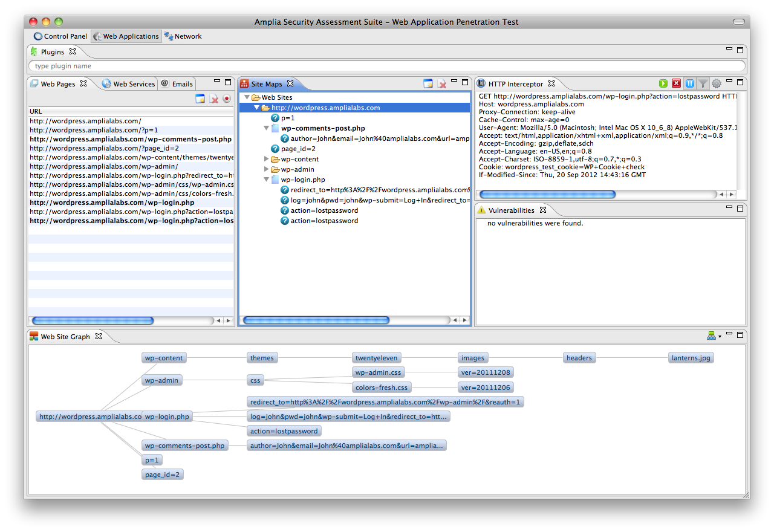The image size is (774, 532).
Task: Click the scroll-right arrow in Web Pages list
Action: 228,321
